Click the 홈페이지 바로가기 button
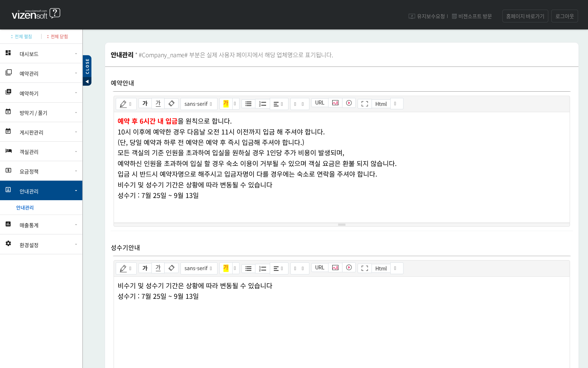 [525, 16]
